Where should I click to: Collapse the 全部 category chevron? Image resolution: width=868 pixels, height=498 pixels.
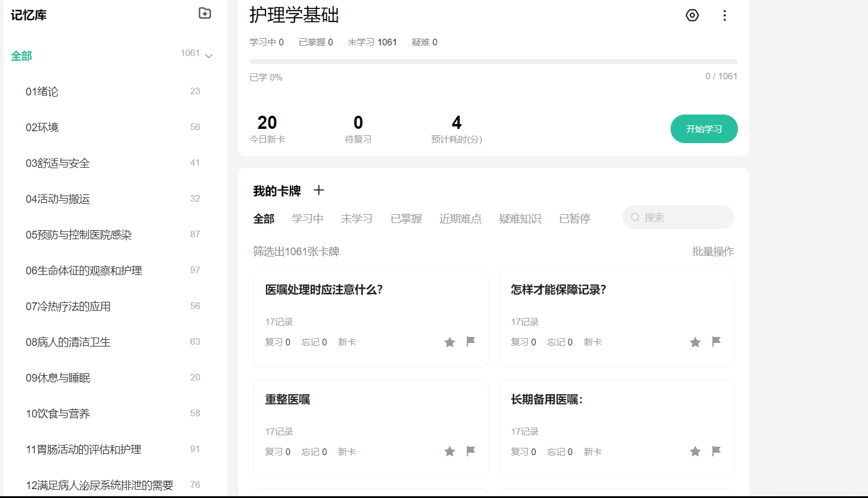tap(209, 56)
